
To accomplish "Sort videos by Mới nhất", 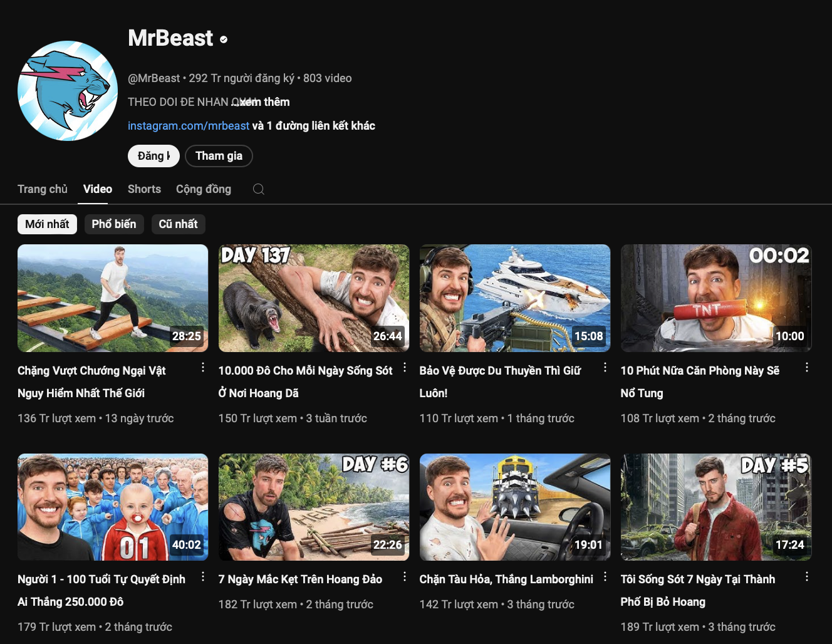I will (47, 224).
